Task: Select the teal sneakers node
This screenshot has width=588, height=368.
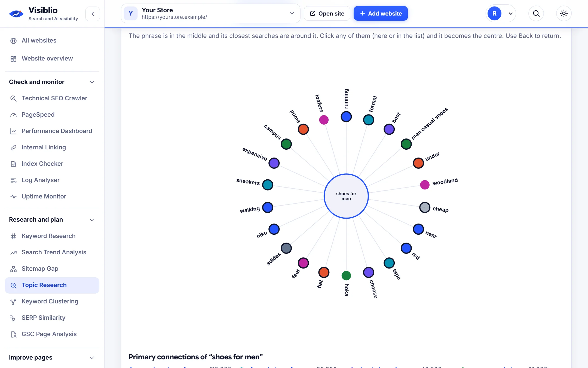Action: (x=268, y=185)
